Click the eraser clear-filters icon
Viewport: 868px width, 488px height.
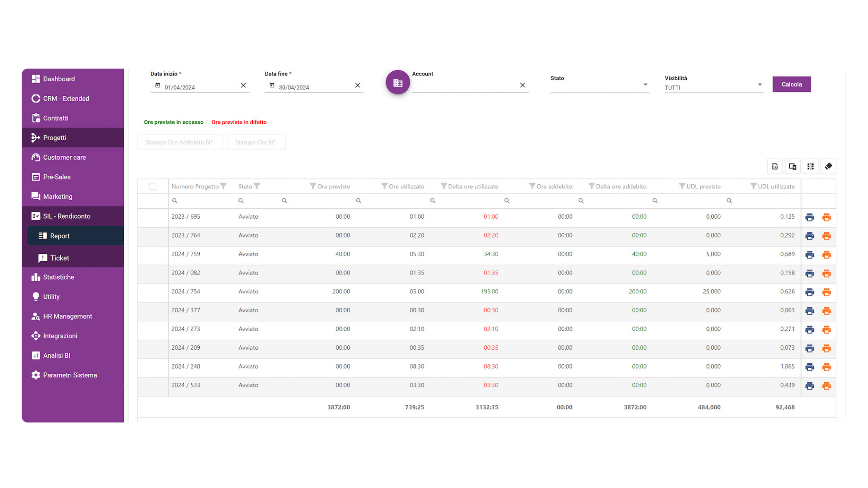[828, 166]
